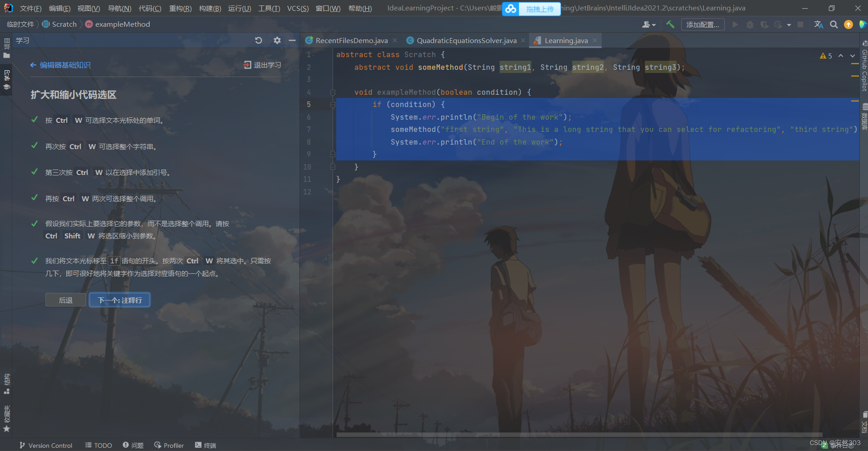
Task: Open the 运行(U) menu
Action: pyautogui.click(x=240, y=8)
